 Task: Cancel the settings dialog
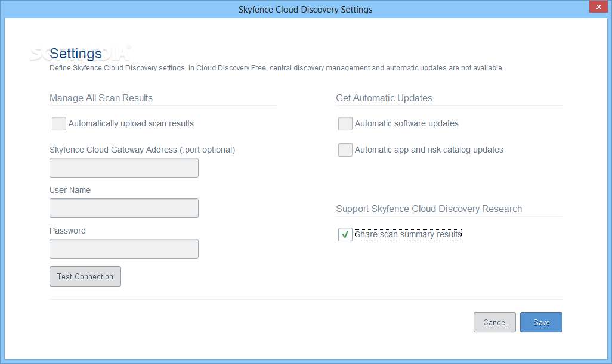[x=494, y=322]
